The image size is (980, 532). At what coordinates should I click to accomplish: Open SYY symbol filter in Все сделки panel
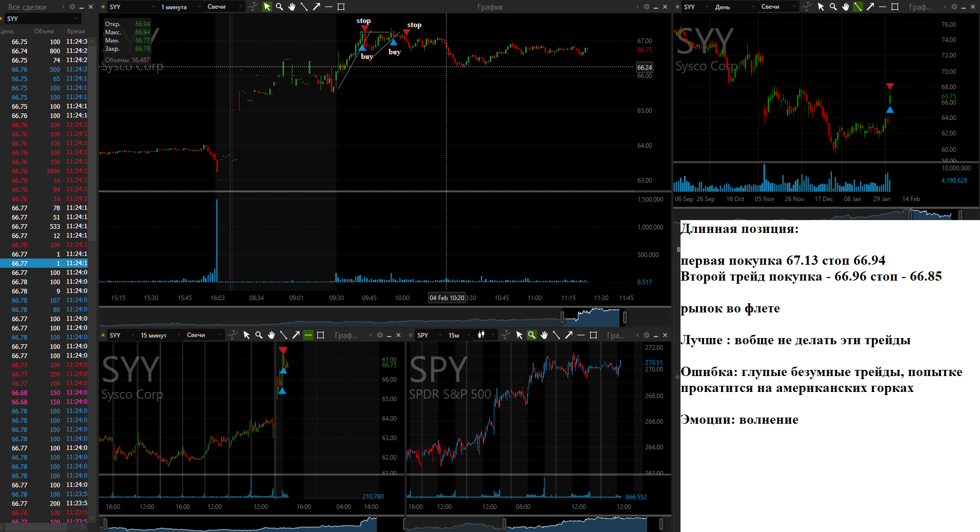[x=43, y=18]
